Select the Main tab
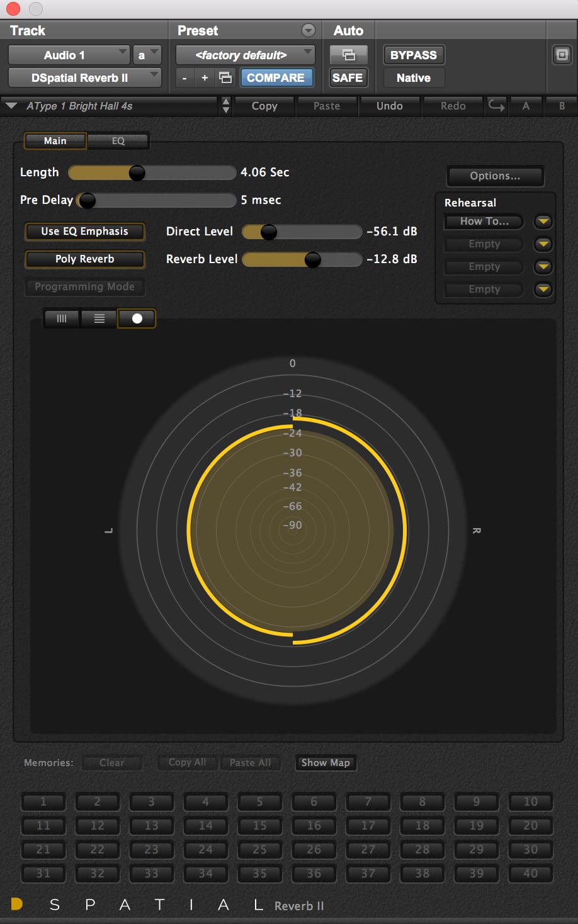 coord(55,141)
